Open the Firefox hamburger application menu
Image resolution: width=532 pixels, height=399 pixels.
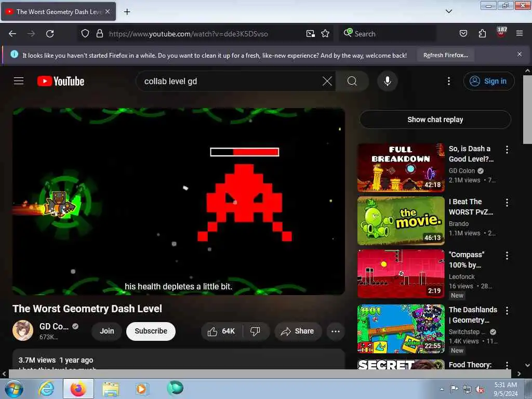[x=519, y=34]
